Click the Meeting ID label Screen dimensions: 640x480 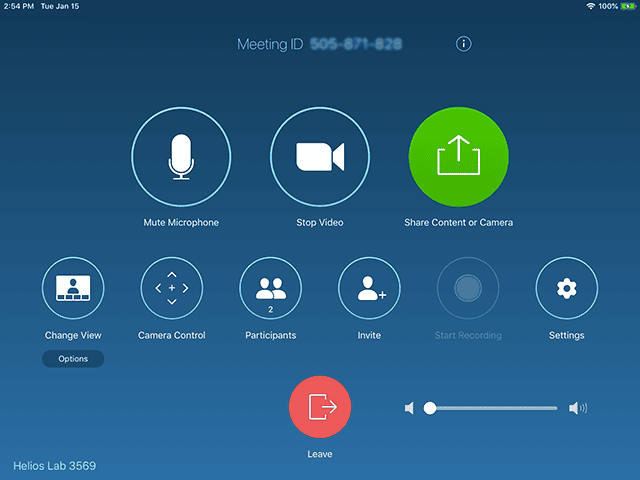point(270,44)
